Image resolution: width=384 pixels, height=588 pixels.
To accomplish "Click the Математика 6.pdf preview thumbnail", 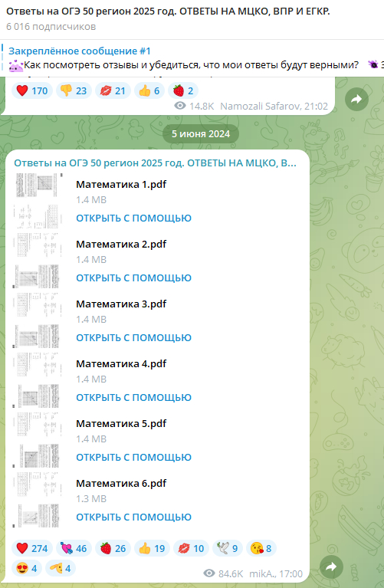I will pos(38,500).
